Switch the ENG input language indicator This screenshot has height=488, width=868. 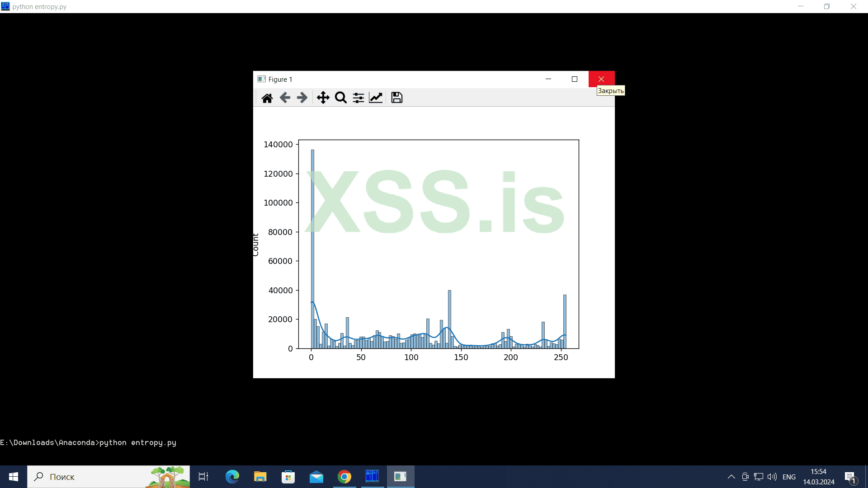[789, 477]
